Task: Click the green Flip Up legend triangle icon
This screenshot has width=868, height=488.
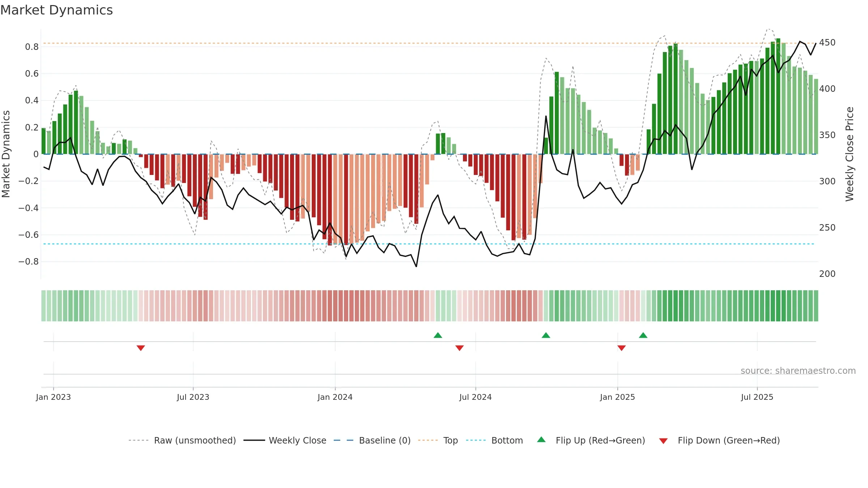Action: (541, 440)
